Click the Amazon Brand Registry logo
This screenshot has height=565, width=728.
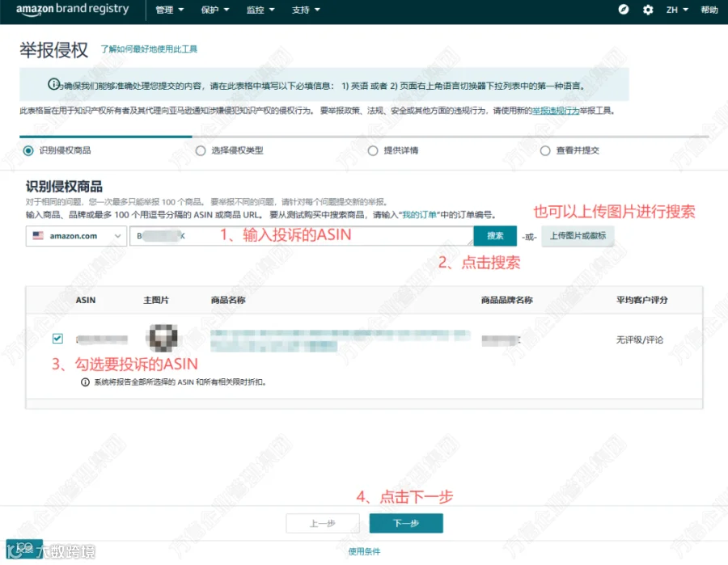pos(73,9)
